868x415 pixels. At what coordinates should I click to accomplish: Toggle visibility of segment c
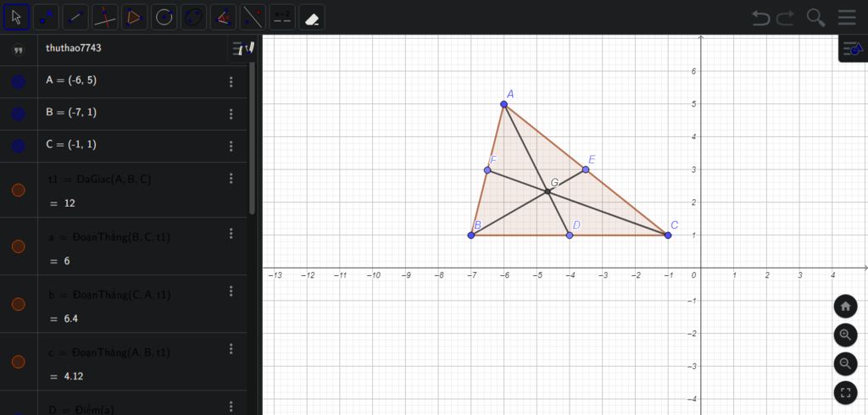pos(19,362)
